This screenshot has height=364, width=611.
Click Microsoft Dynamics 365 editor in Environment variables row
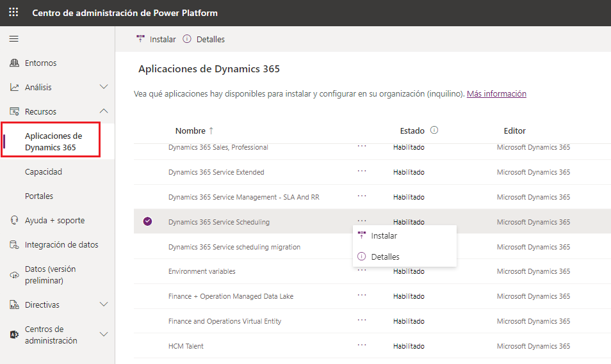click(x=533, y=271)
